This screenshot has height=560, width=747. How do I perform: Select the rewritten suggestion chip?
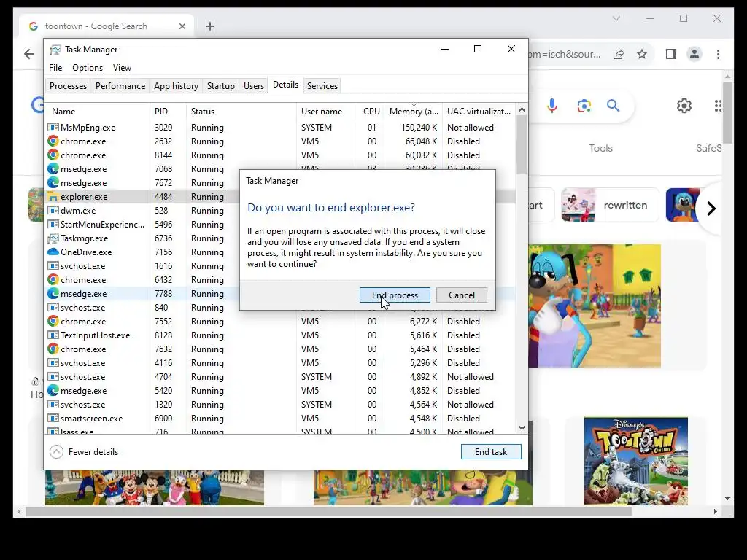610,205
